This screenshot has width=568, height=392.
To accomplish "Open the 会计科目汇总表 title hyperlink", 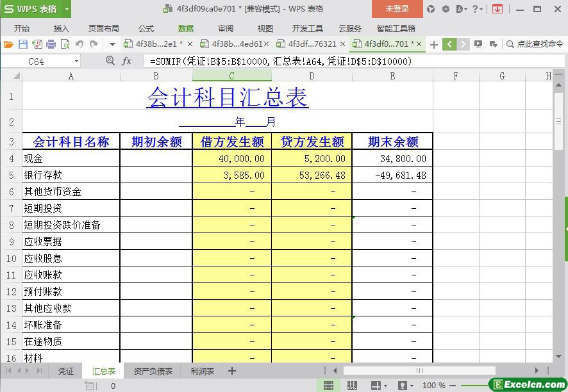I will (227, 97).
